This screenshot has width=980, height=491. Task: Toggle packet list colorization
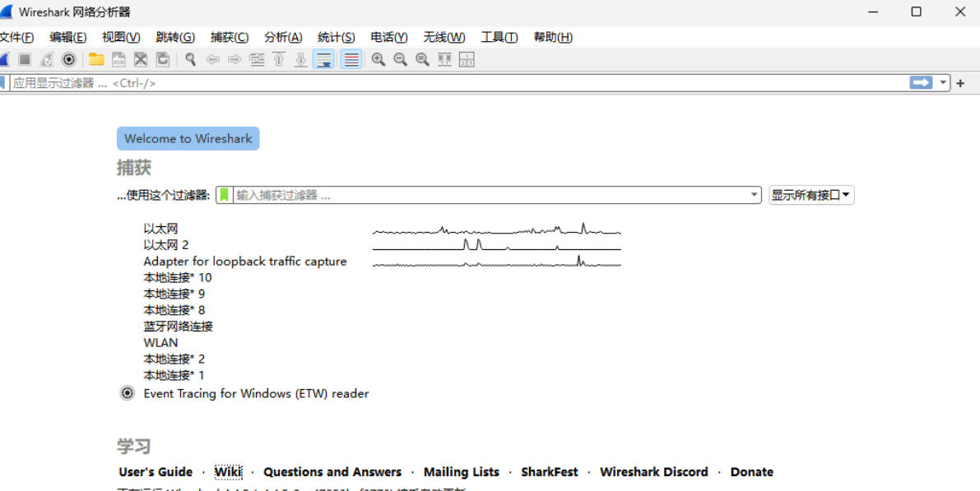(351, 59)
